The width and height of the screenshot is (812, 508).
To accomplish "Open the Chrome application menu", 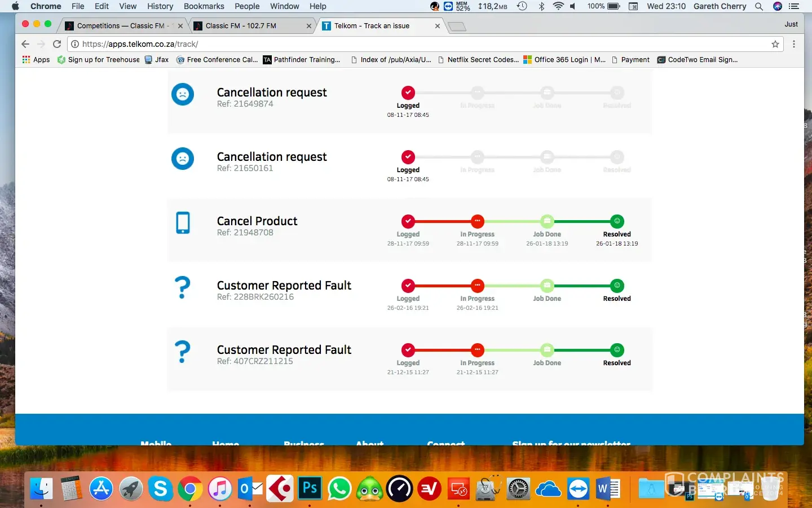I will 46,6.
